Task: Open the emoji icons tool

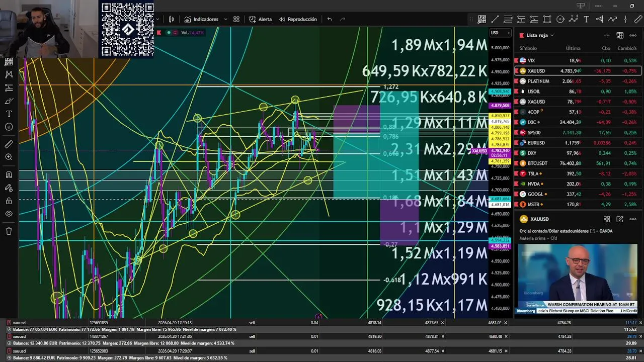Action: (9, 127)
